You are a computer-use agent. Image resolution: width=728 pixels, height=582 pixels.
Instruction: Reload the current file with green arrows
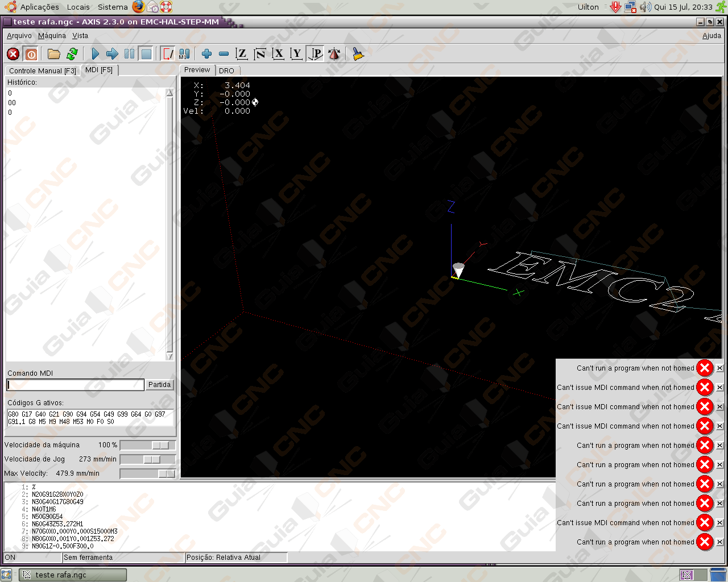[x=72, y=54]
